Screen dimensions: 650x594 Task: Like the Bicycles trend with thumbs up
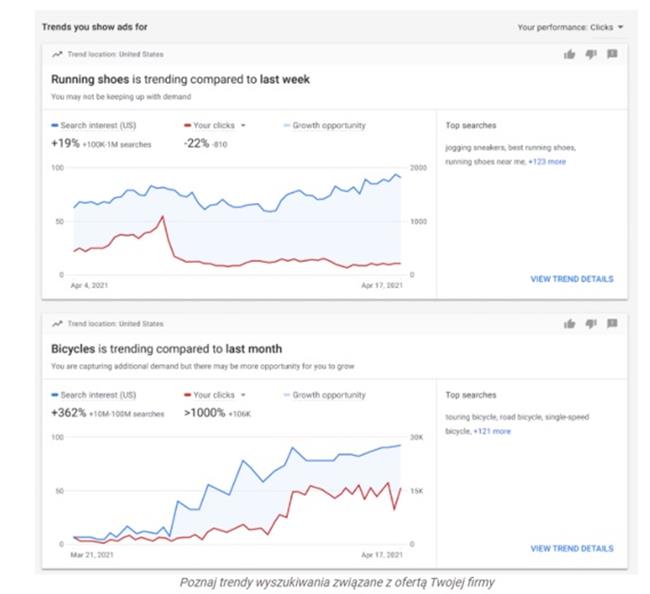click(570, 323)
